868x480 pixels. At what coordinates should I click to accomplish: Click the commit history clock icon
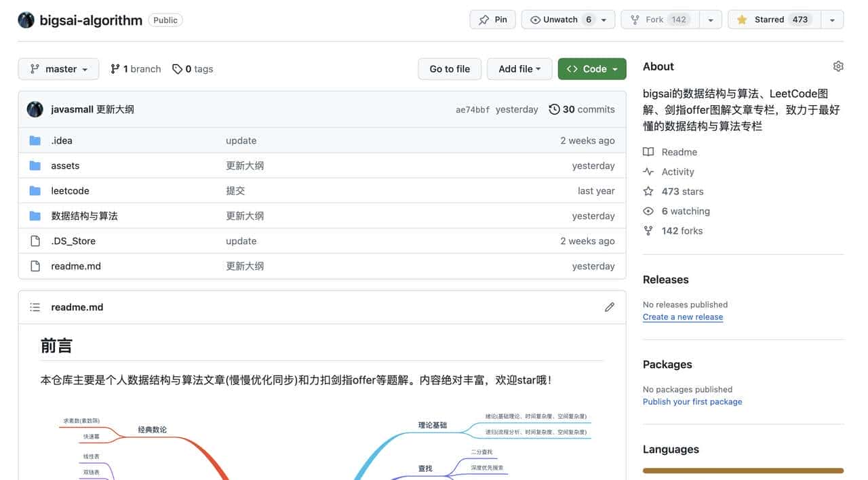tap(554, 109)
